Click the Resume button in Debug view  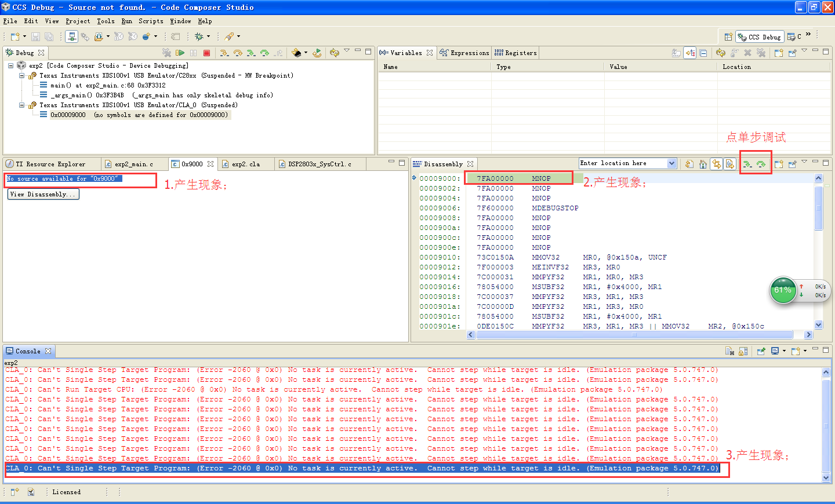pyautogui.click(x=180, y=53)
